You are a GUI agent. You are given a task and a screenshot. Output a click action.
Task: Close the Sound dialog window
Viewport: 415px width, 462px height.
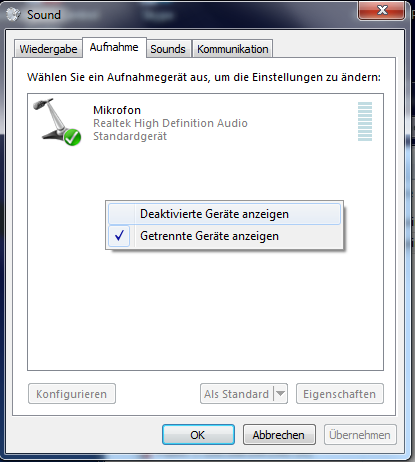pos(382,10)
